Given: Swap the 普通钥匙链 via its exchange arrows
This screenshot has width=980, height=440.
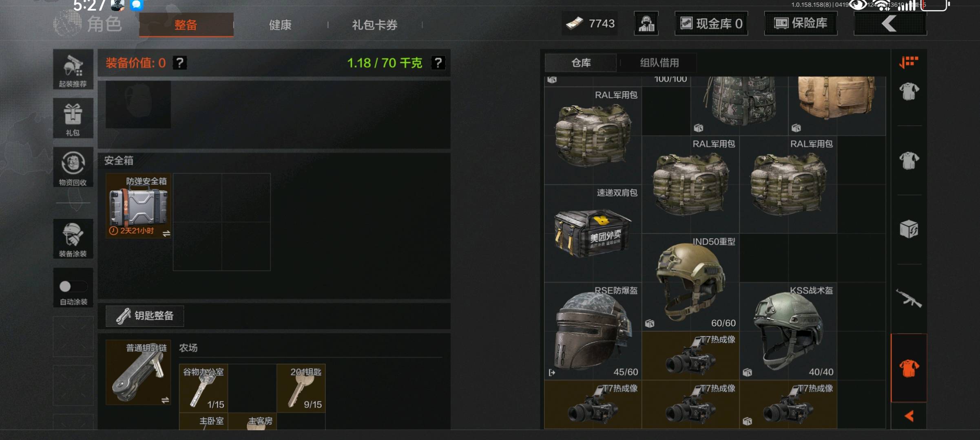Looking at the screenshot, I should [165, 400].
